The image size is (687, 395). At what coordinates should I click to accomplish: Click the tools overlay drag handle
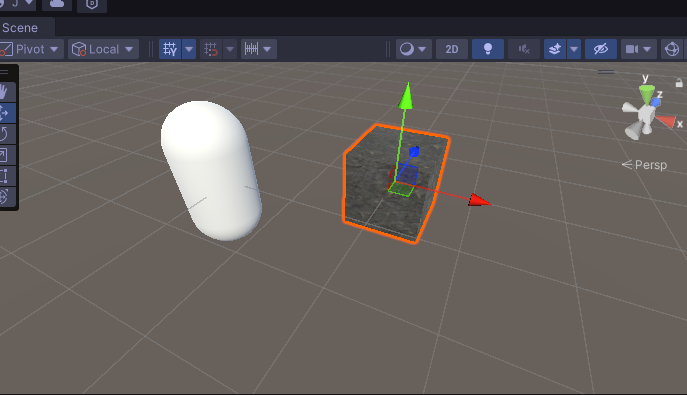(x=4, y=72)
